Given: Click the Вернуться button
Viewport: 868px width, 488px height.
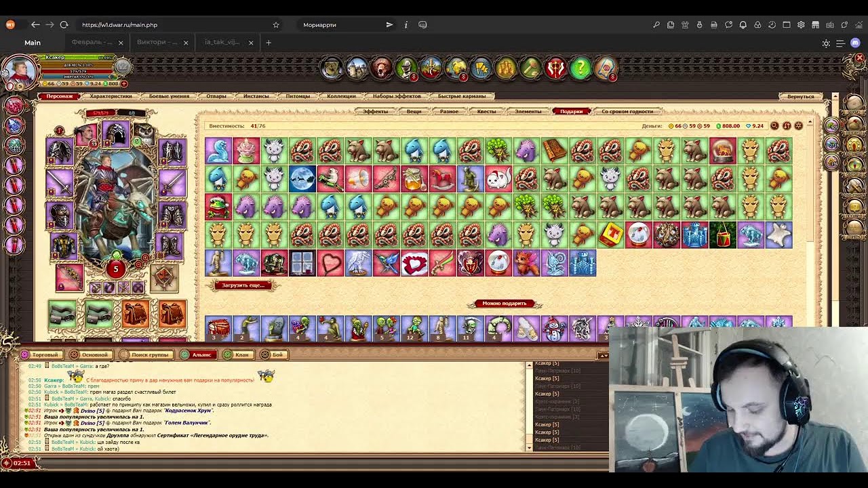Looking at the screenshot, I should coord(801,96).
